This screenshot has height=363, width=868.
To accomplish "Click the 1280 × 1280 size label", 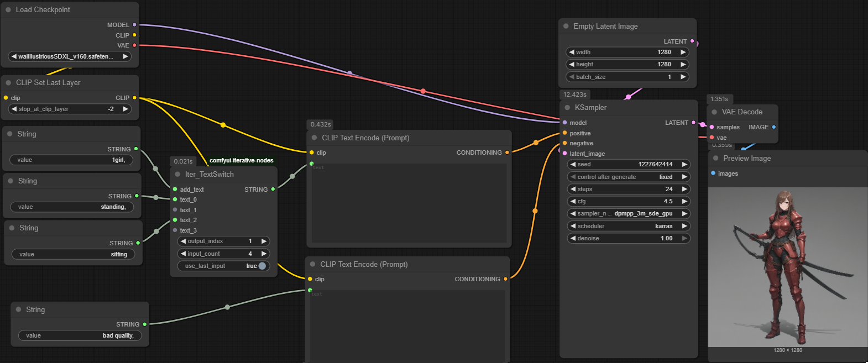I will click(x=788, y=350).
